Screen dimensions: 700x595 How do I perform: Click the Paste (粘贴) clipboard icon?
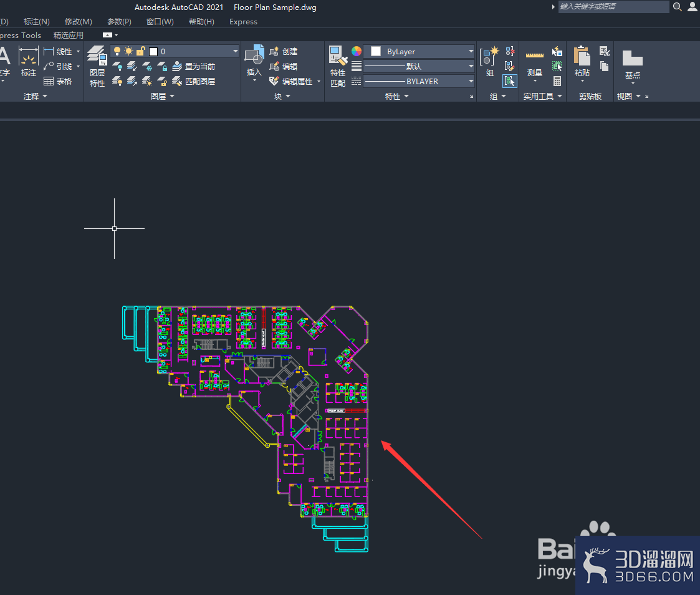[x=582, y=56]
